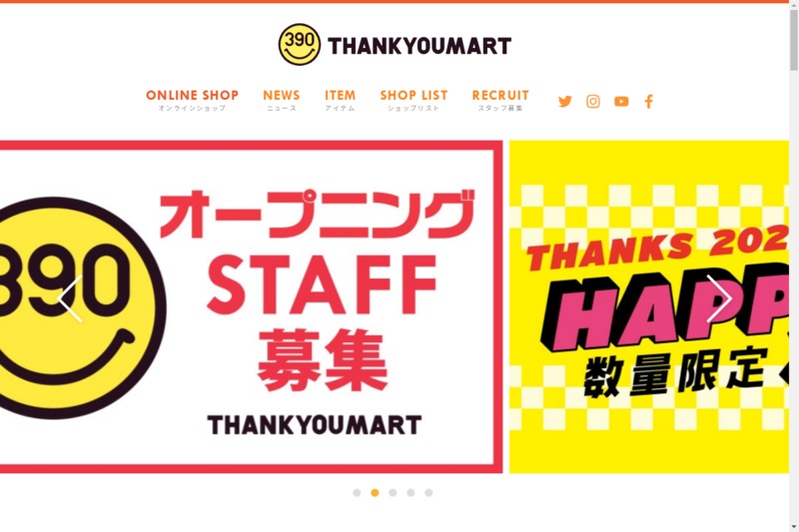This screenshot has height=532, width=799.
Task: Select the third carousel dot
Action: [x=393, y=492]
